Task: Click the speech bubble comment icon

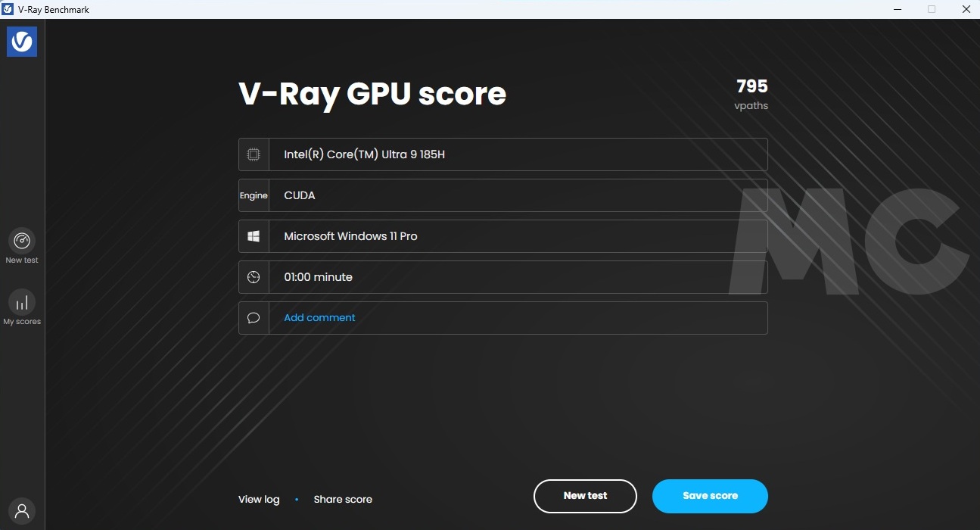Action: tap(254, 318)
